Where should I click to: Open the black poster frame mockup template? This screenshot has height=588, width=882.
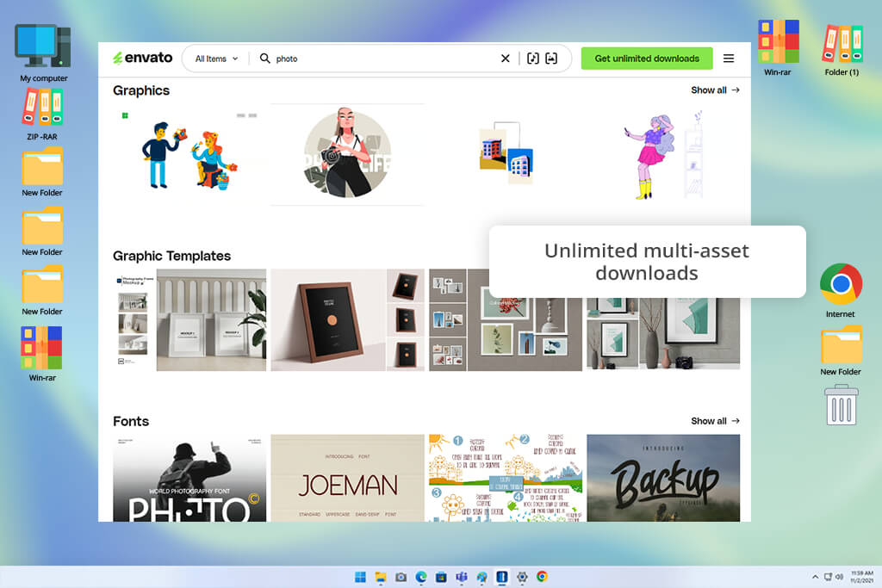click(348, 320)
